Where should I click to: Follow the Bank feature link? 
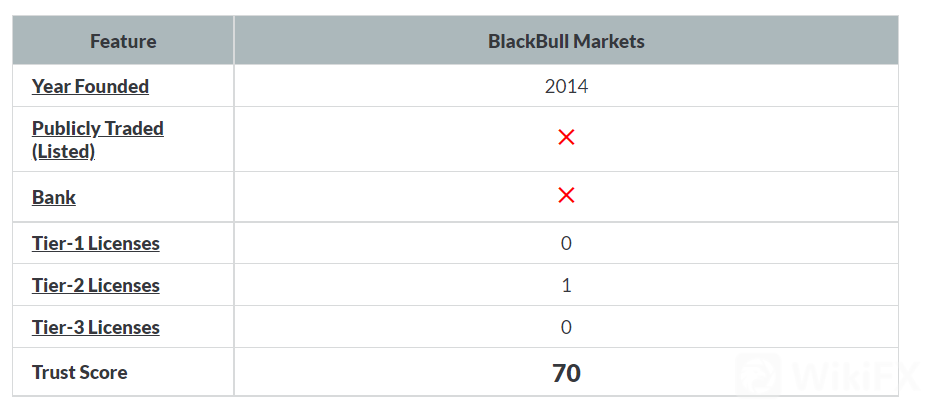[x=54, y=197]
